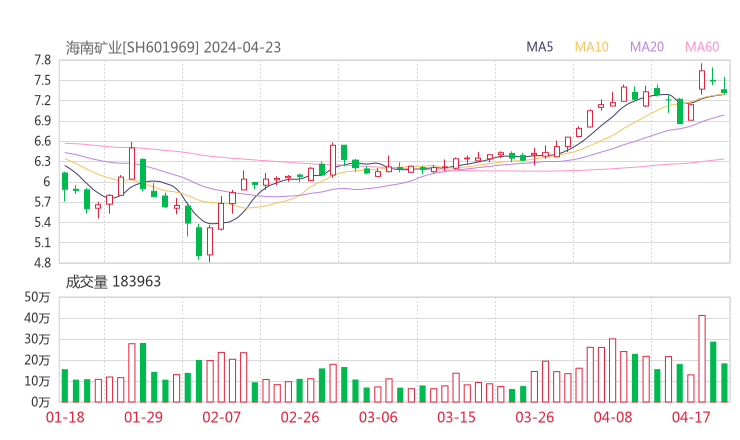Screen dimensions: 740x440
Task: Click the 0万 volume axis label
Action: (41, 402)
